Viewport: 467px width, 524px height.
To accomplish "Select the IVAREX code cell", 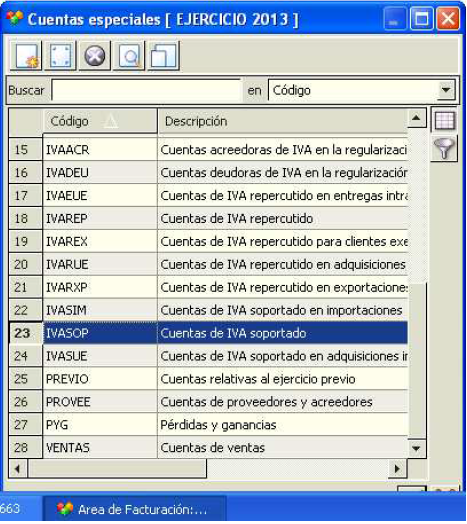I will click(x=100, y=241).
